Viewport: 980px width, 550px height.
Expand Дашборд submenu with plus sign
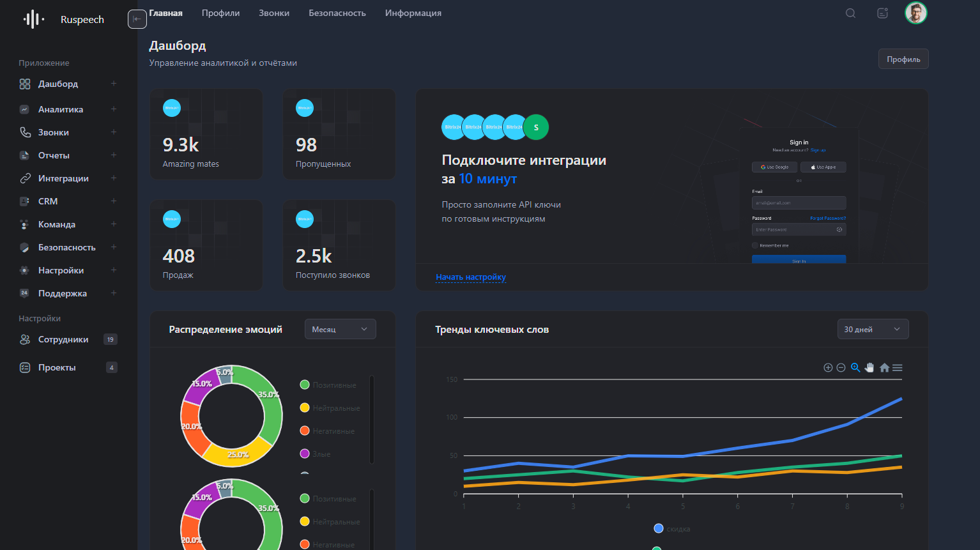(114, 84)
